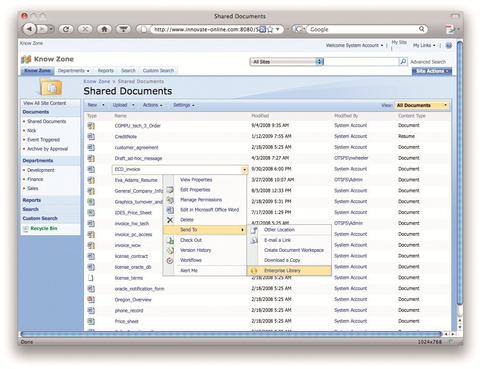The height and width of the screenshot is (369, 480).
Task: Click the site search magnifier icon
Action: 403,61
